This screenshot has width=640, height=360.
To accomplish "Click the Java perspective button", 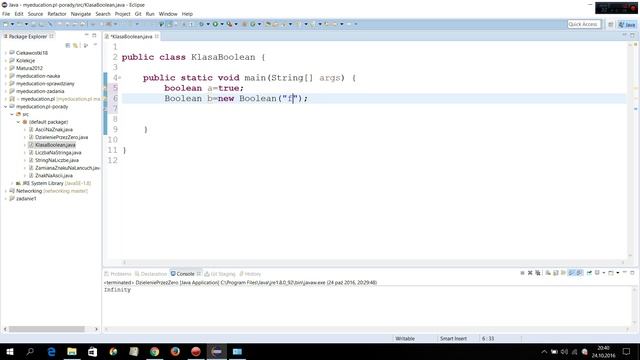I will click(627, 24).
